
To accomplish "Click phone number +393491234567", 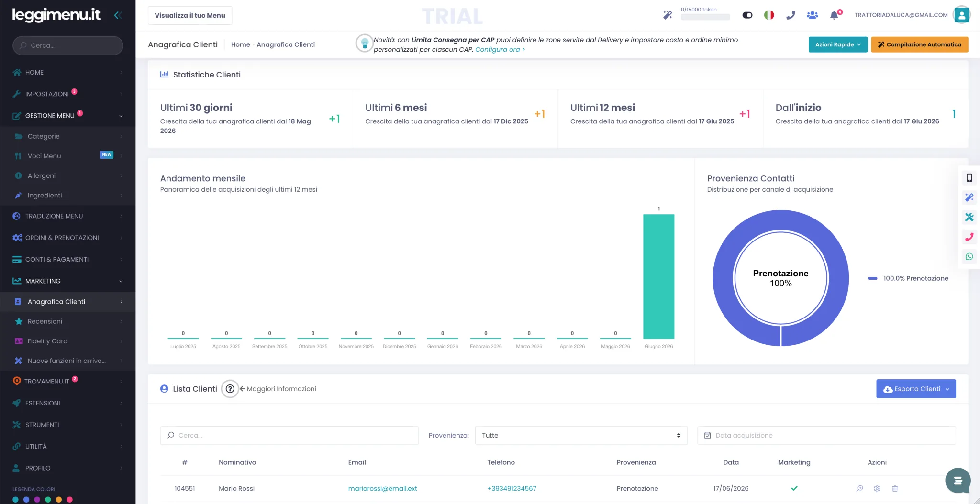I will (512, 488).
